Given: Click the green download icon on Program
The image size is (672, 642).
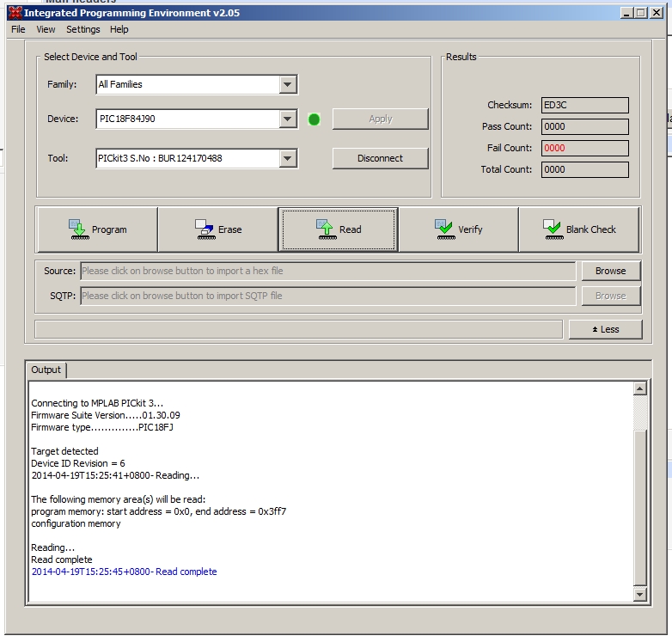Looking at the screenshot, I should pyautogui.click(x=78, y=229).
